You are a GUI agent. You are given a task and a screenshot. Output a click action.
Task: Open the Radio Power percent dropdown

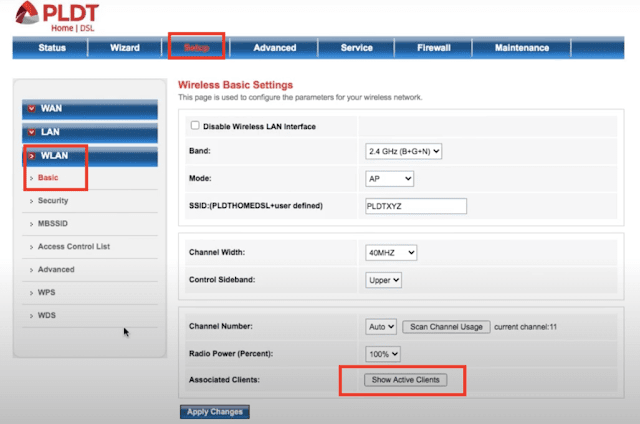click(383, 354)
